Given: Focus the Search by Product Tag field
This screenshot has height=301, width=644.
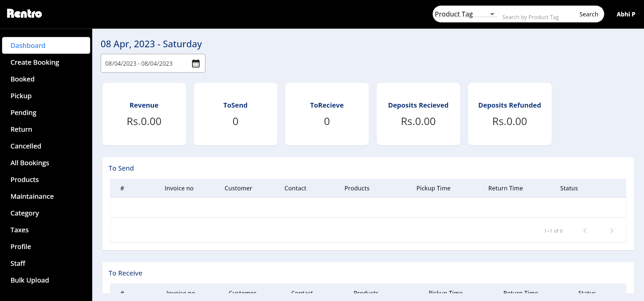Looking at the screenshot, I should [535, 17].
